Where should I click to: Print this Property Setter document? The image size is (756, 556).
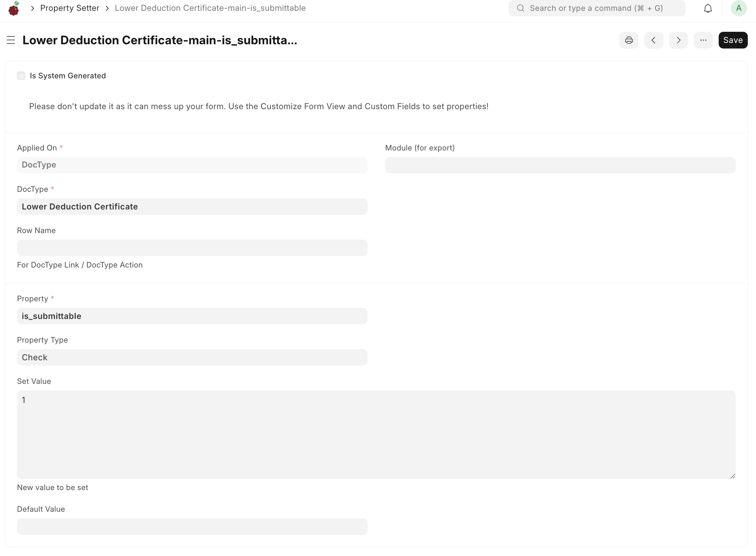629,40
